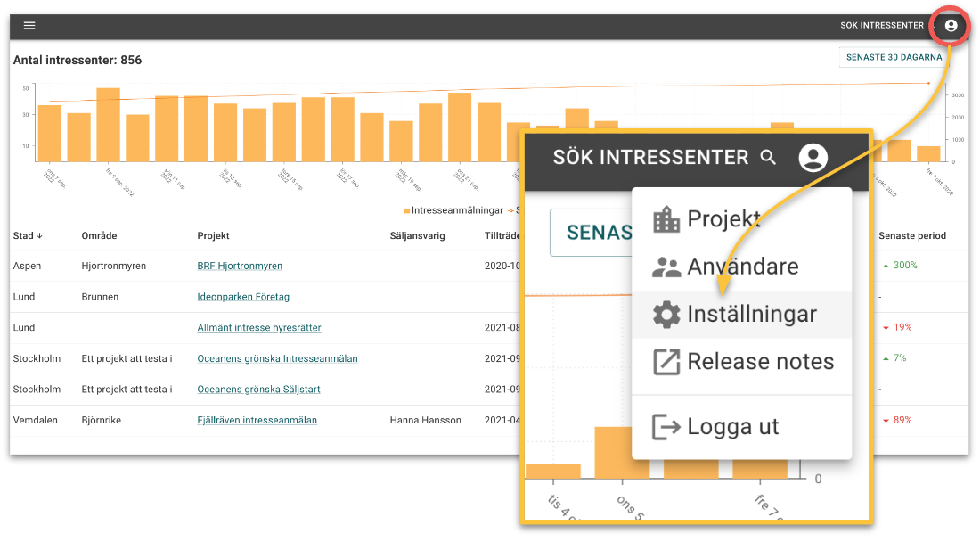Toggle the Intresseanmälningar legend series
Screen dimensions: 980x542
pos(454,210)
